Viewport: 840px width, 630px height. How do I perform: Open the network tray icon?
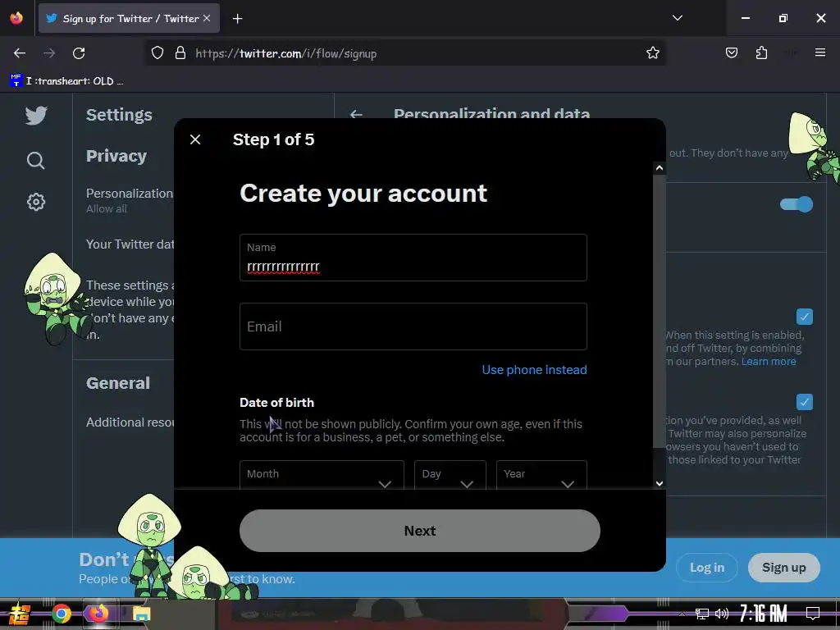(701, 614)
